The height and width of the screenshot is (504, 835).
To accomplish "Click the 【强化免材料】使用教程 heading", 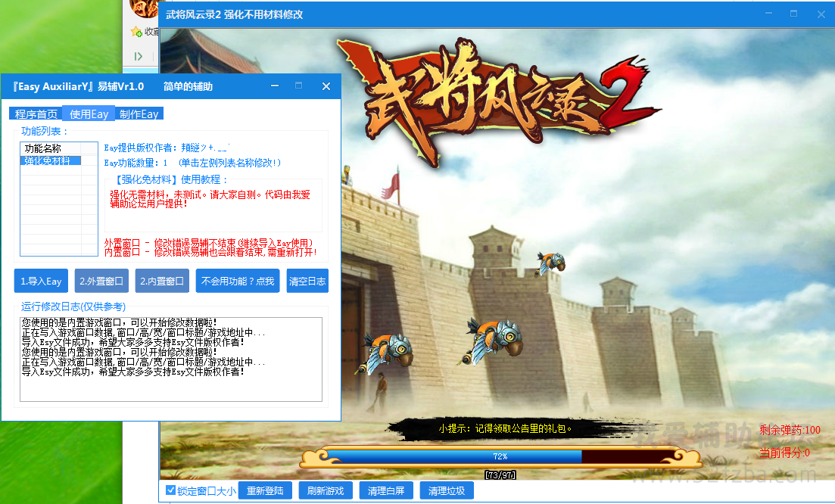I will (x=170, y=179).
